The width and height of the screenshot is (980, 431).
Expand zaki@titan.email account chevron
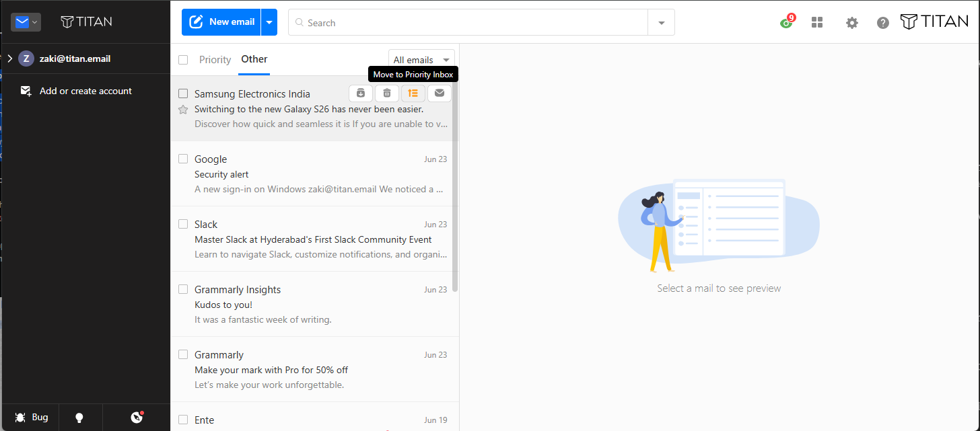10,58
